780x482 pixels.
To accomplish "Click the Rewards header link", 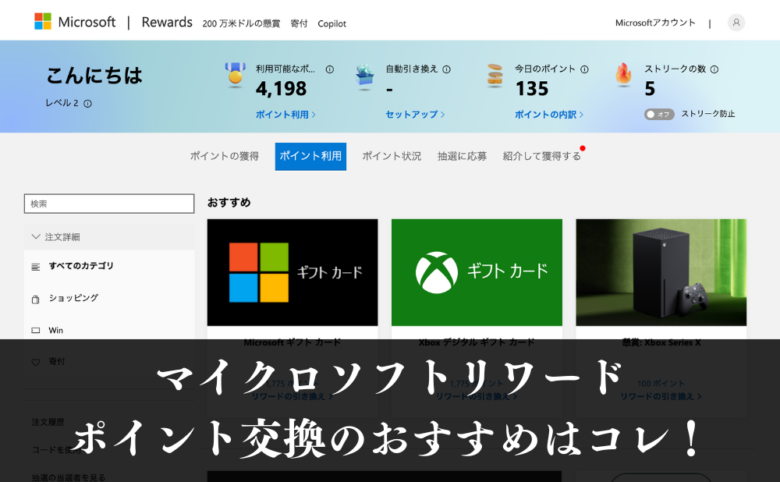I will pyautogui.click(x=167, y=22).
